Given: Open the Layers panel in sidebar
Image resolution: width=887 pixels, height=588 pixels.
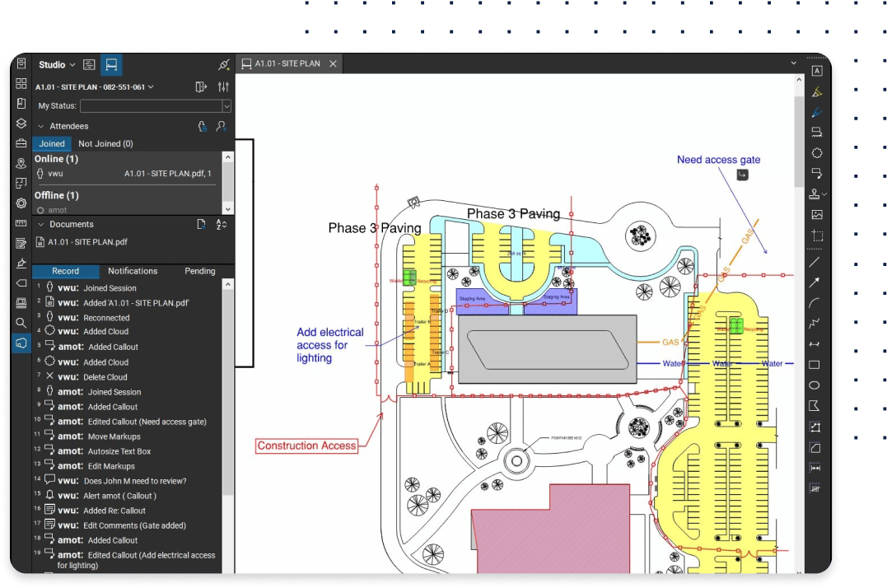Looking at the screenshot, I should pos(21,124).
